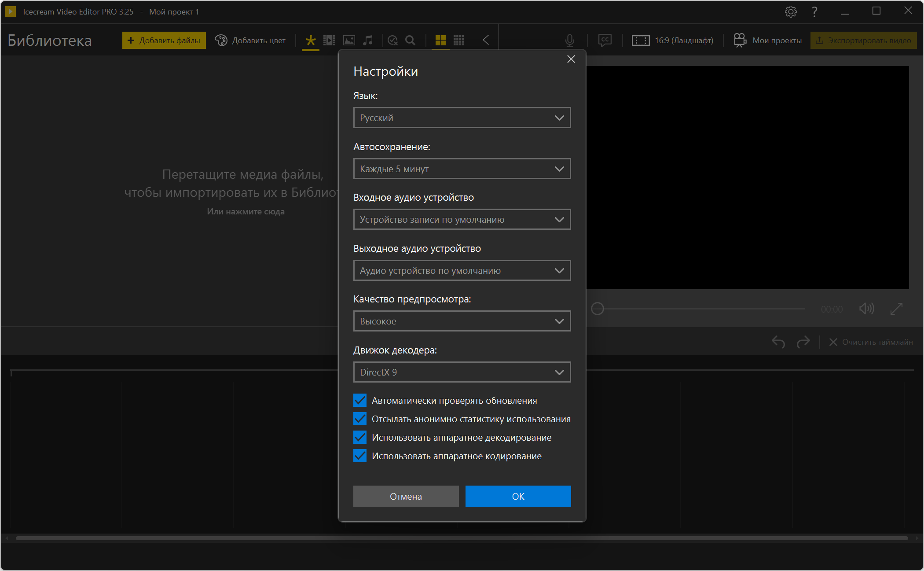Viewport: 924px width, 571px height.
Task: Uncheck automatic update checking
Action: click(x=360, y=400)
